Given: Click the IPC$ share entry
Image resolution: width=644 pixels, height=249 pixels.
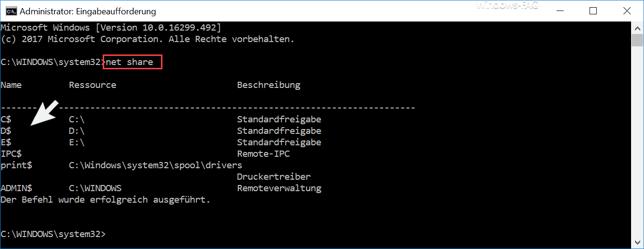Looking at the screenshot, I should [11, 154].
